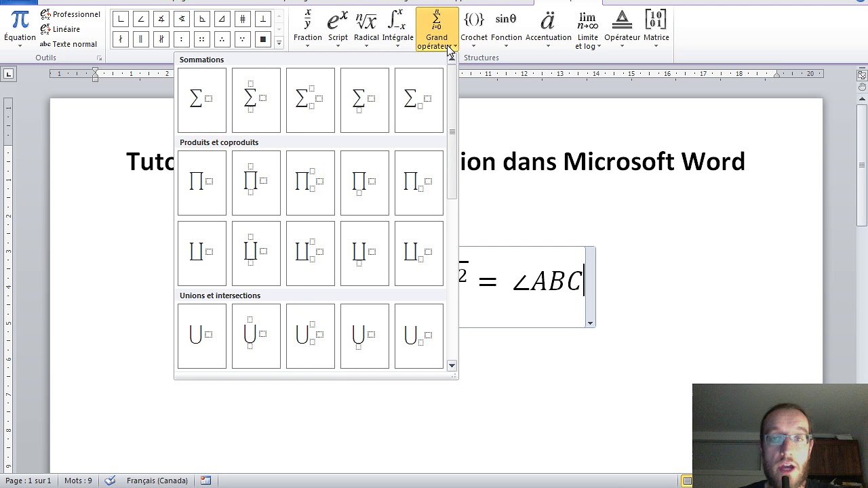Open the Accentuation structures dropdown
Viewport: 868px width, 488px height.
pyautogui.click(x=548, y=30)
